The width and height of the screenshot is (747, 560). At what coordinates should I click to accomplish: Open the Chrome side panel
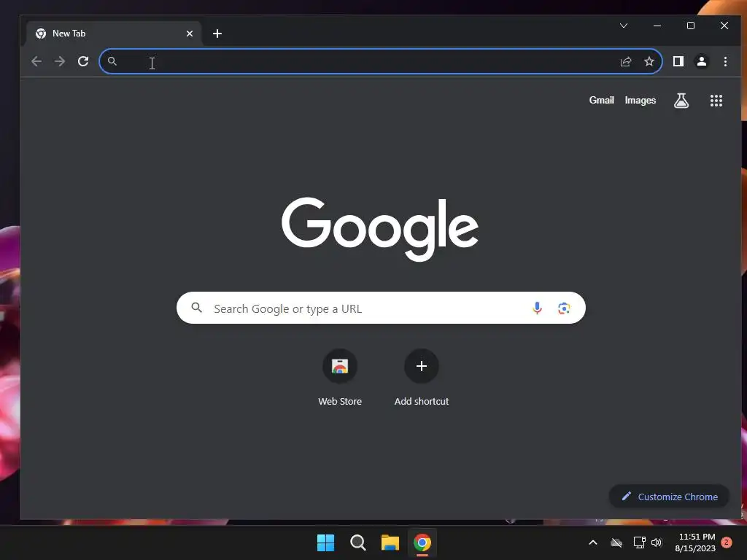[x=678, y=61]
